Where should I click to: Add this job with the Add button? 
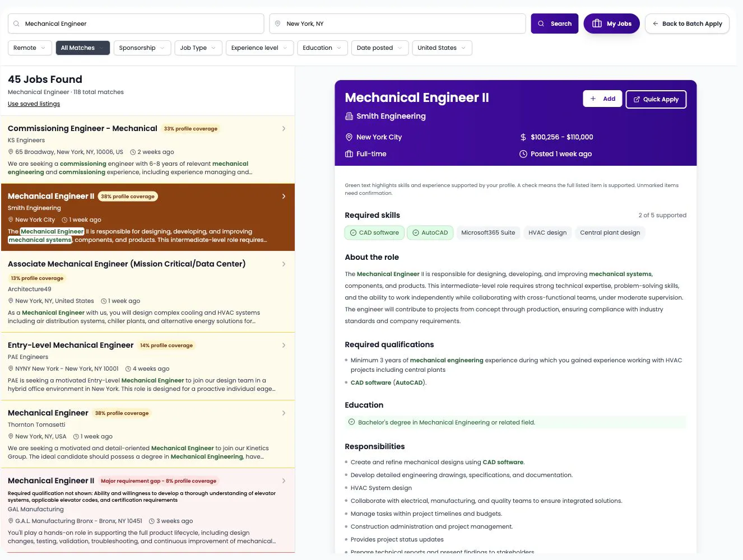602,99
